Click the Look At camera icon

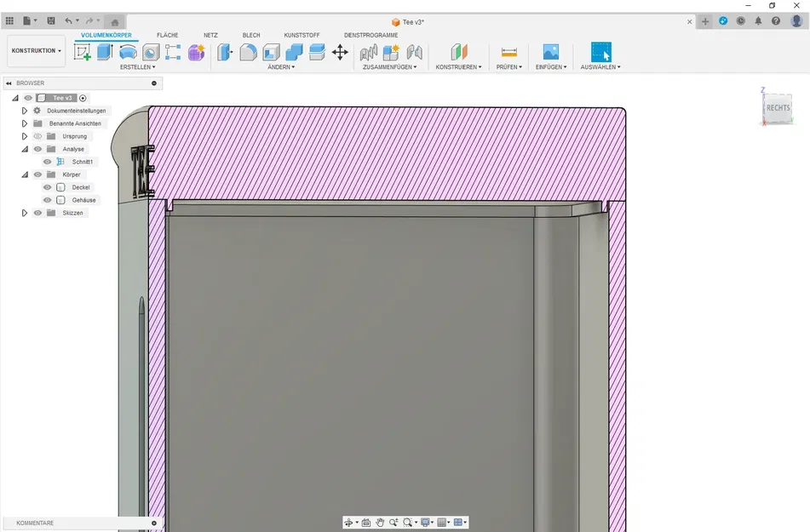(x=365, y=523)
